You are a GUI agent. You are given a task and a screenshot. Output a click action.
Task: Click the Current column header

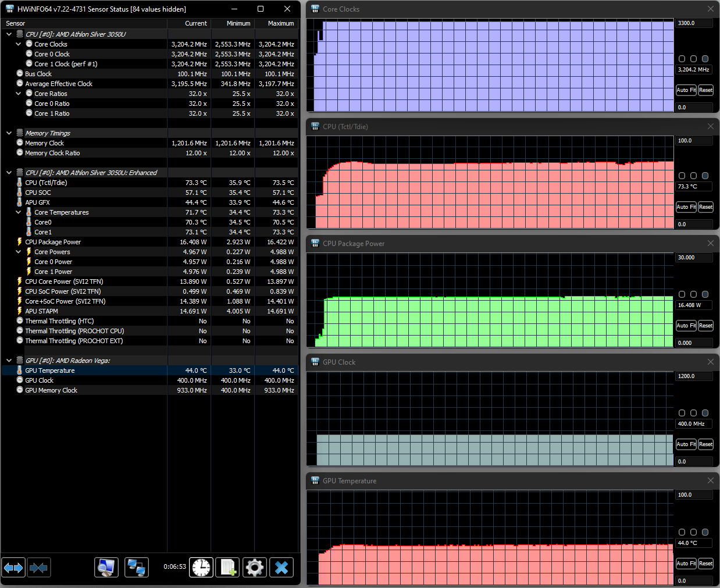click(189, 23)
